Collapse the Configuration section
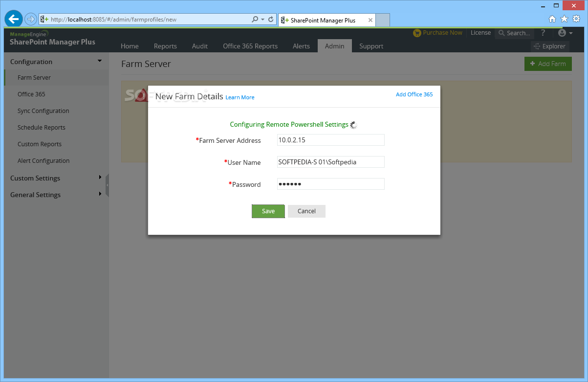588x382 pixels. [56, 62]
